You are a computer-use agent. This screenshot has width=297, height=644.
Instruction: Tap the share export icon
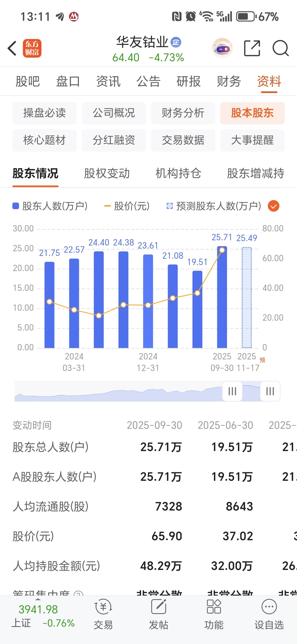pyautogui.click(x=252, y=48)
